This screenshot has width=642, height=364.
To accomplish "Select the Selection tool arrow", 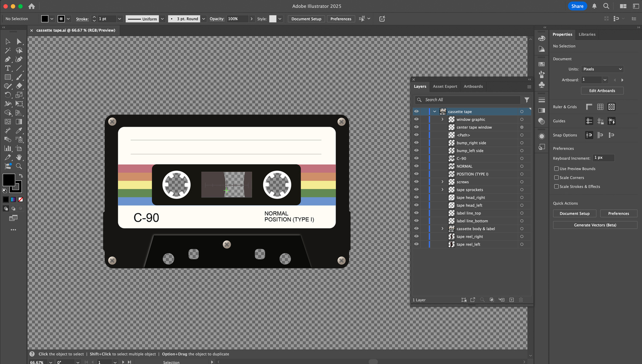I will [8, 41].
